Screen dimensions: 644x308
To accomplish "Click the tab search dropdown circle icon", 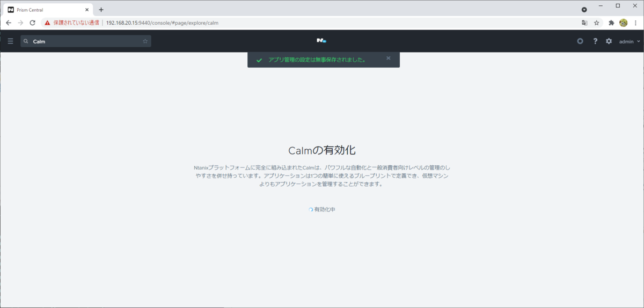I will pos(584,10).
